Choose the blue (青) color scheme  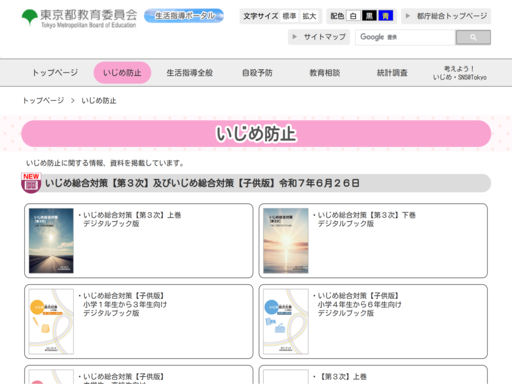pos(386,16)
